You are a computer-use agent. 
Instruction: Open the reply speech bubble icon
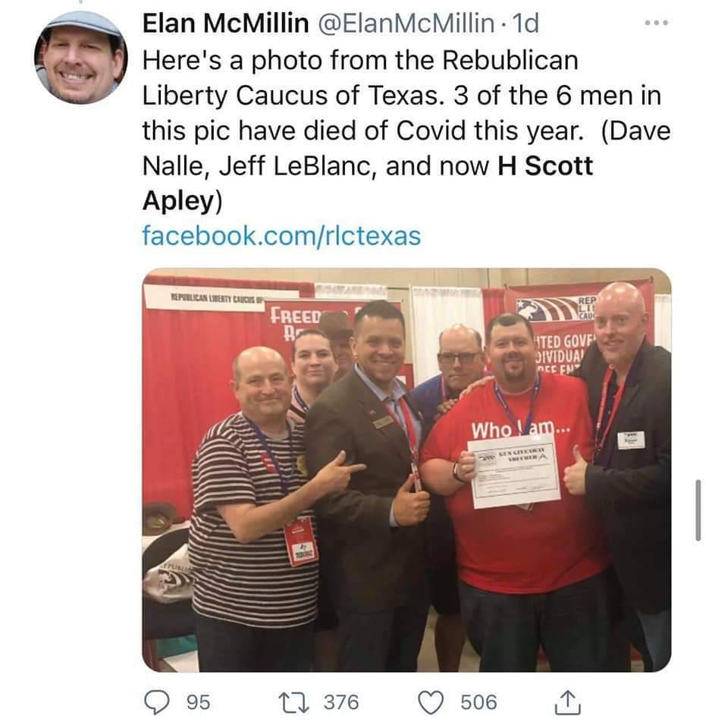tap(156, 701)
